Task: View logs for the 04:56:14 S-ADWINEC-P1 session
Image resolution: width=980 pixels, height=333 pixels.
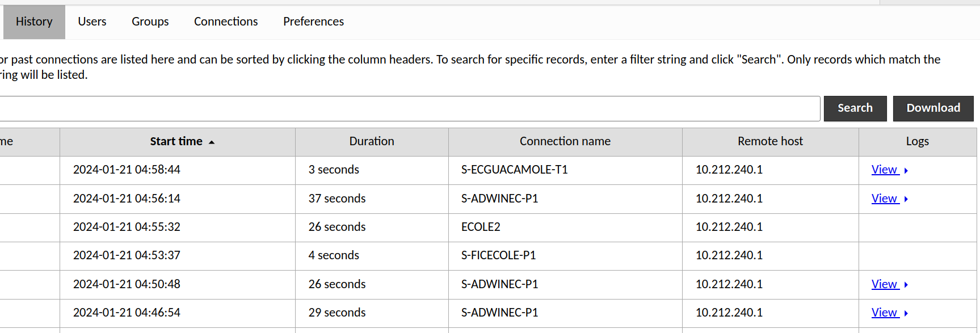Action: [x=884, y=199]
